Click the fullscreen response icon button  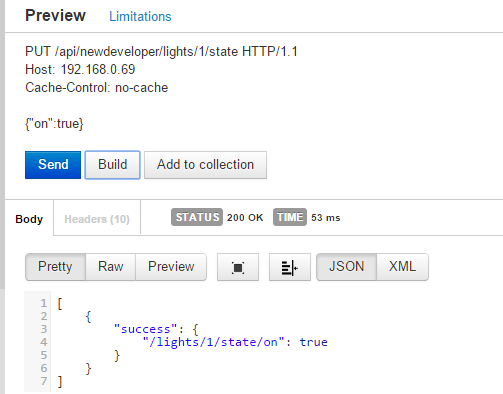coord(238,267)
